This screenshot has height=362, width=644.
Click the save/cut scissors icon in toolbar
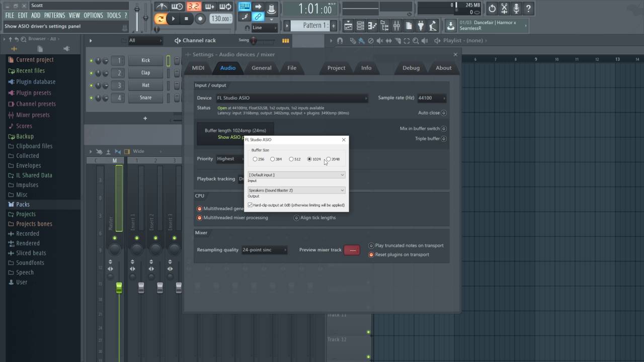504,9
